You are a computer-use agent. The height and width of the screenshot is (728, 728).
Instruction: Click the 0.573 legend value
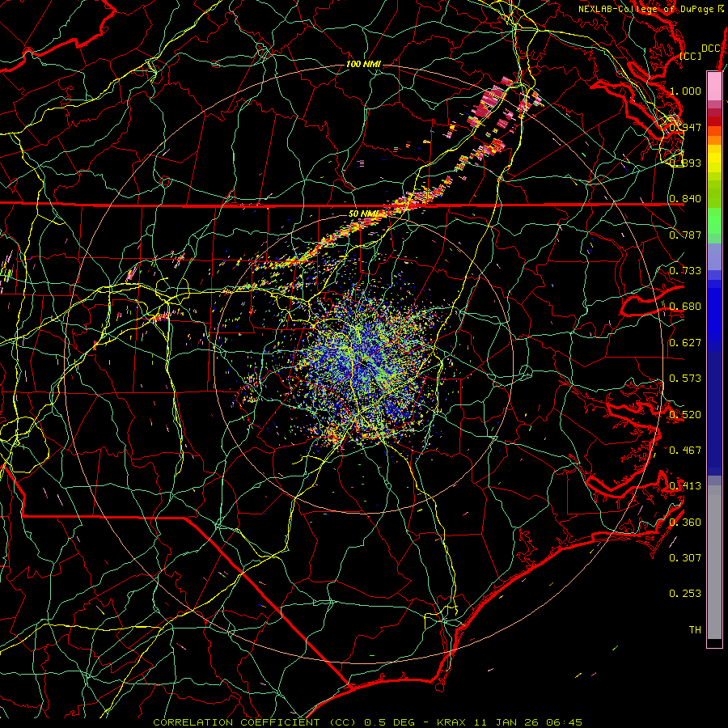pyautogui.click(x=685, y=379)
